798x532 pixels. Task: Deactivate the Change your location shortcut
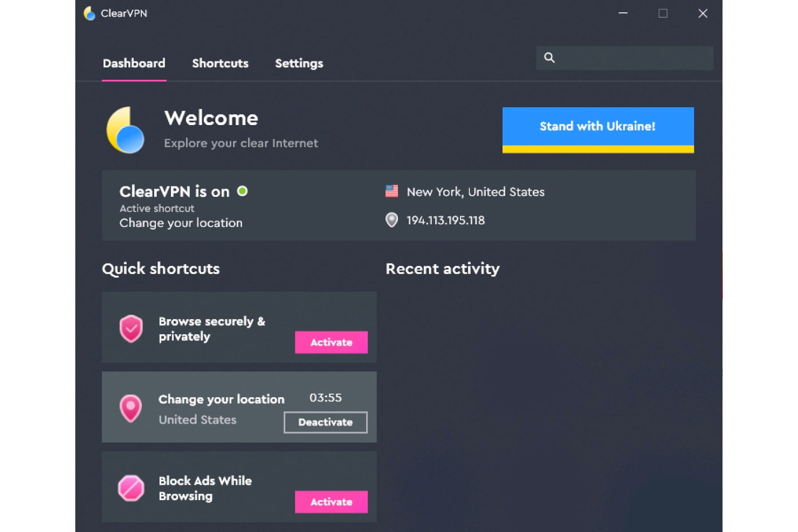click(326, 422)
